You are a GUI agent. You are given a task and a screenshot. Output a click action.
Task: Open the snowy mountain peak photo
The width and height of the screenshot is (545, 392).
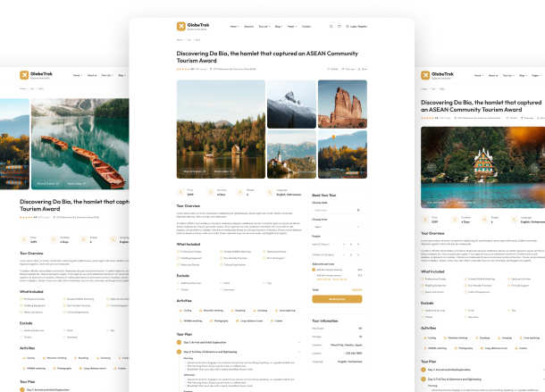(x=291, y=104)
